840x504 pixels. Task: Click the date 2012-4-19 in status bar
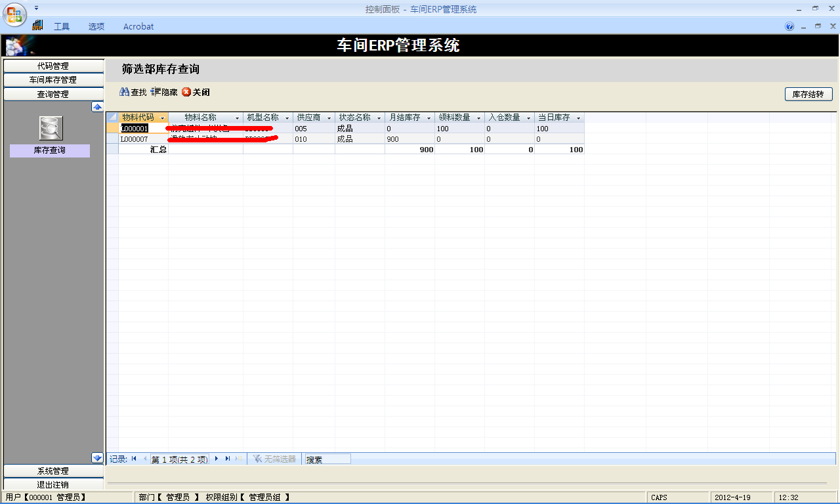click(732, 497)
